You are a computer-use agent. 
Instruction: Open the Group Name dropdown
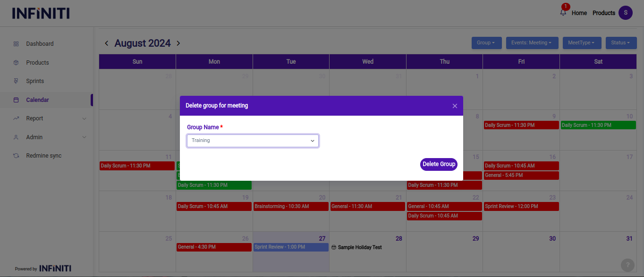point(253,141)
